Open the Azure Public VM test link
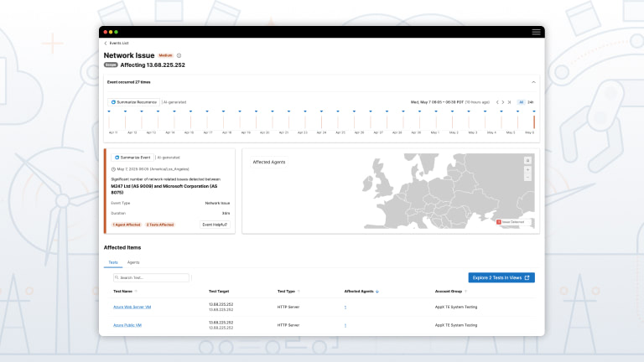644x362 pixels. [x=127, y=325]
